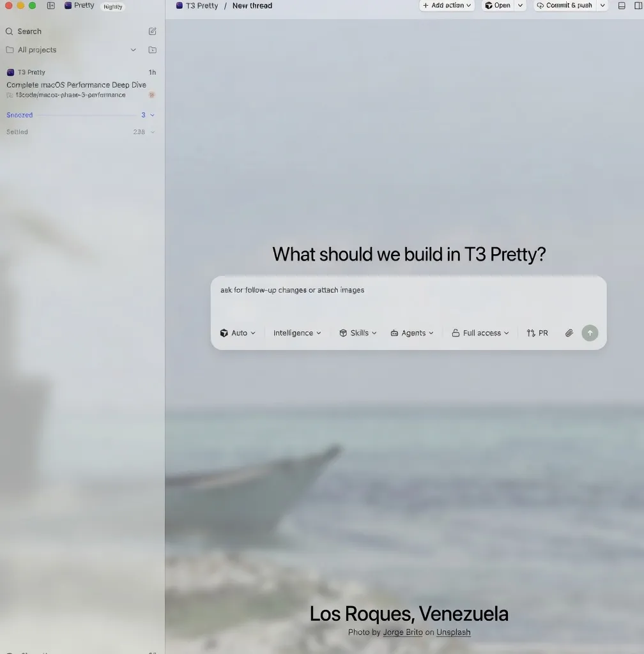Open the Agents dropdown
Image resolution: width=644 pixels, height=654 pixels.
[x=412, y=333]
